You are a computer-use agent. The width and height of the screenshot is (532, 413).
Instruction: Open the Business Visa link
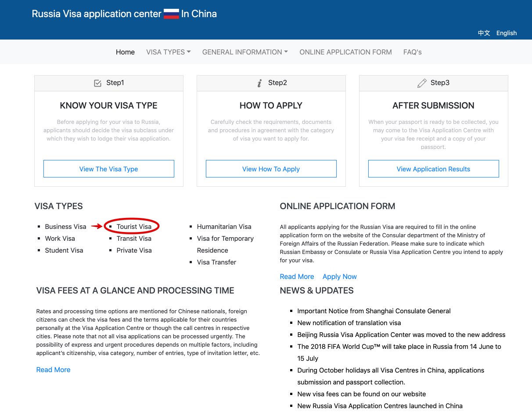click(65, 227)
